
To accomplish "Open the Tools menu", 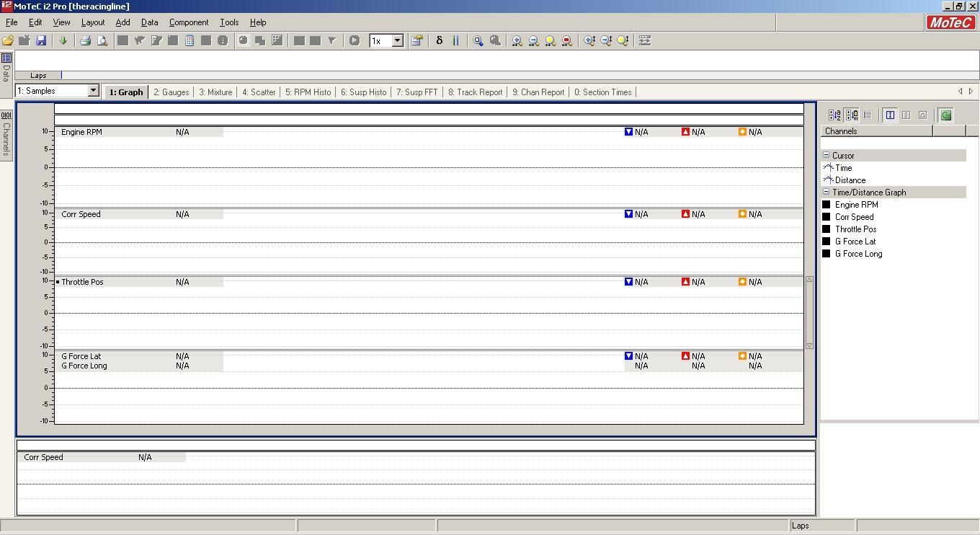I will (x=229, y=22).
